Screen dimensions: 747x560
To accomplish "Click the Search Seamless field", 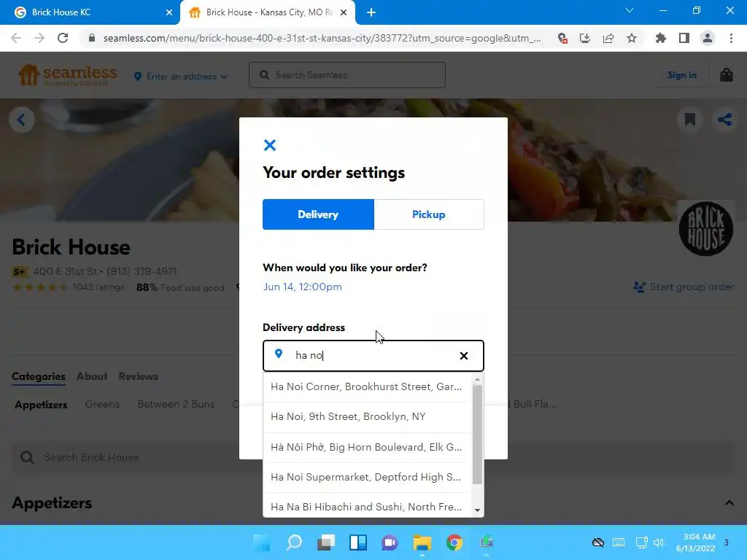I will [347, 75].
